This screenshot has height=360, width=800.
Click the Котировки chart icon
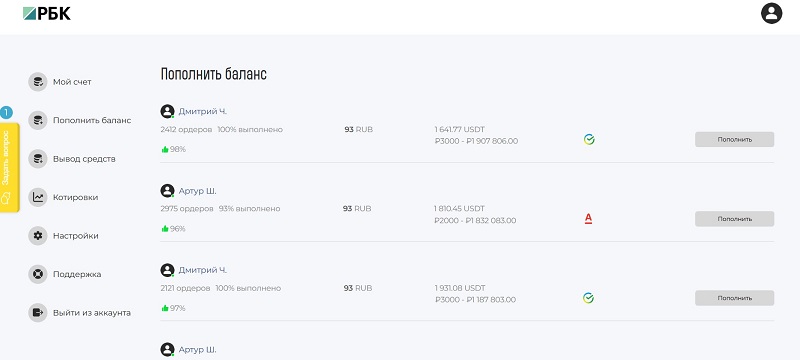38,197
